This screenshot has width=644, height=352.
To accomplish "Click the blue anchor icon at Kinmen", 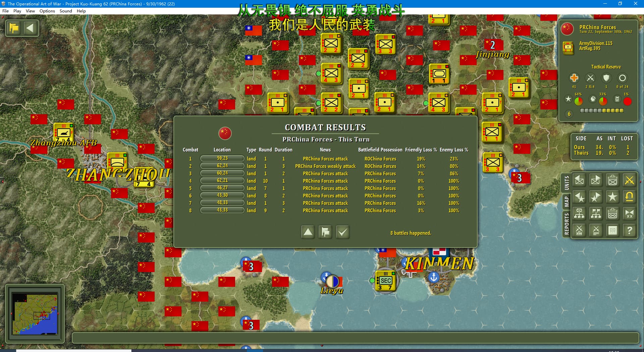I will click(x=434, y=277).
